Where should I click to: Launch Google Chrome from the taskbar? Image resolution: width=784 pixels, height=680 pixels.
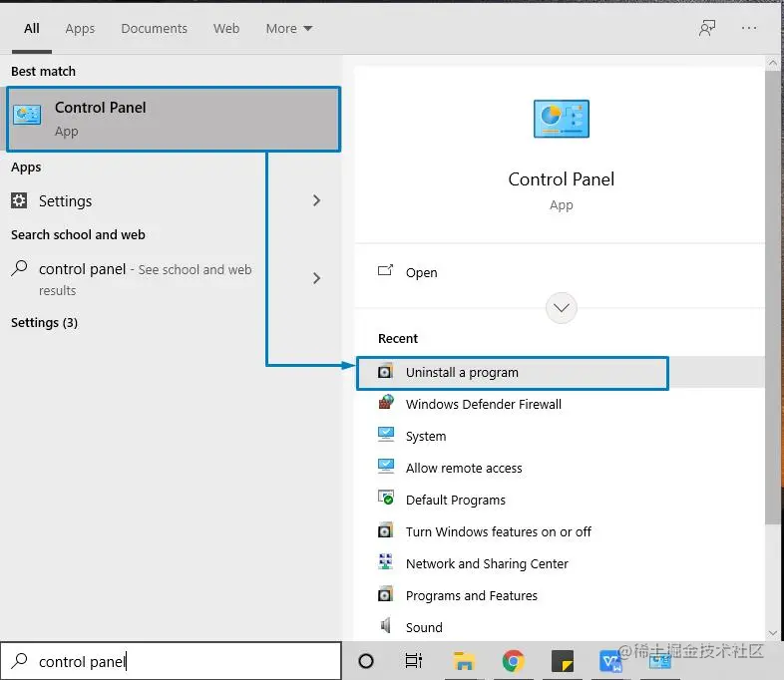(513, 661)
